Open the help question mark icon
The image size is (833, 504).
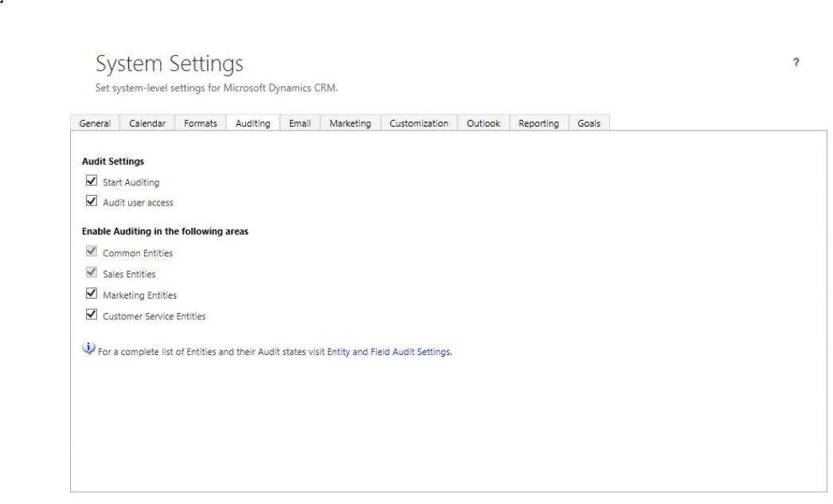tap(796, 62)
